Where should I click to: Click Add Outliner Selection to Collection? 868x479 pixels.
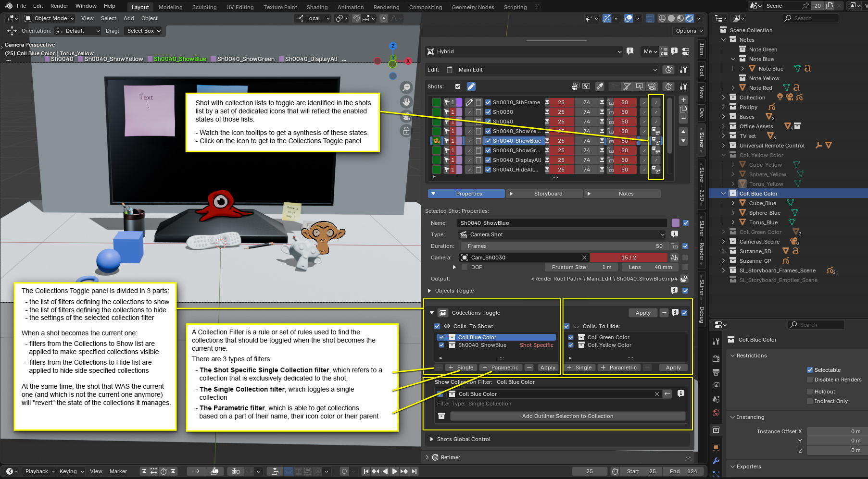(x=567, y=416)
